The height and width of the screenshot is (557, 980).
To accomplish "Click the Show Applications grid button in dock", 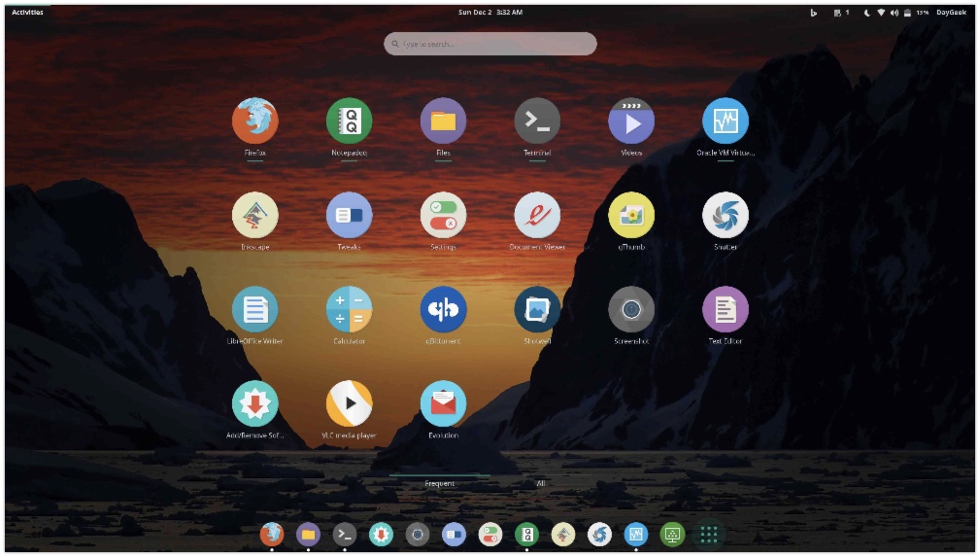I will coord(709,534).
